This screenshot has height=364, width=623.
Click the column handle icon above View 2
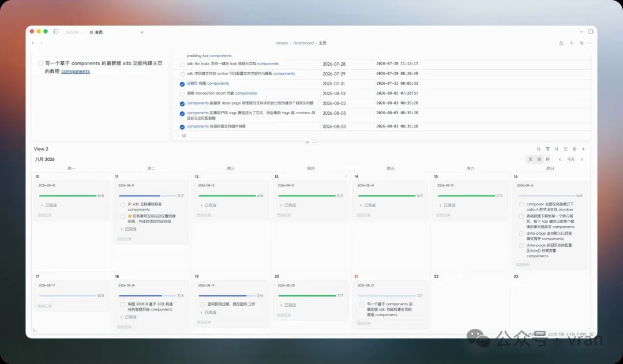click(307, 142)
